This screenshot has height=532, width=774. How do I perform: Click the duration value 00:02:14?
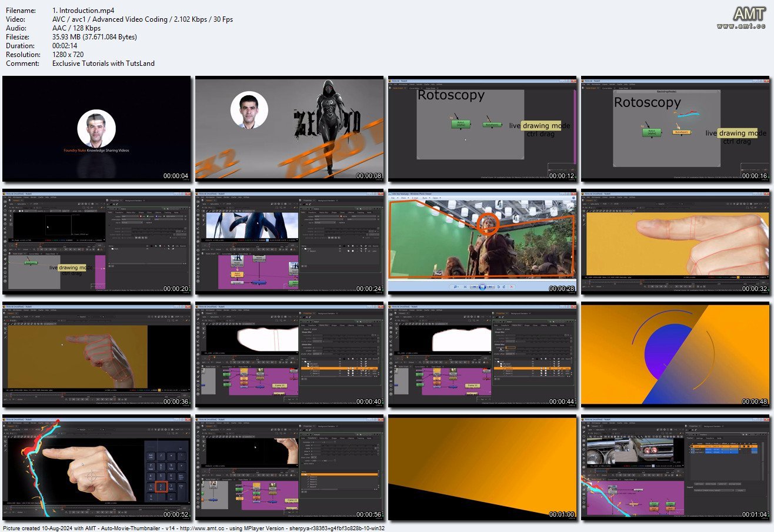pyautogui.click(x=66, y=46)
